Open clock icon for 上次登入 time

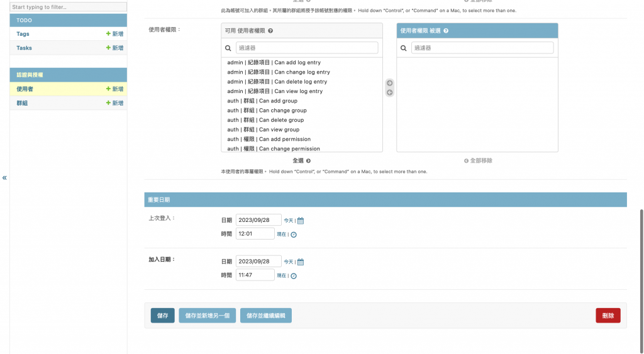[294, 235]
